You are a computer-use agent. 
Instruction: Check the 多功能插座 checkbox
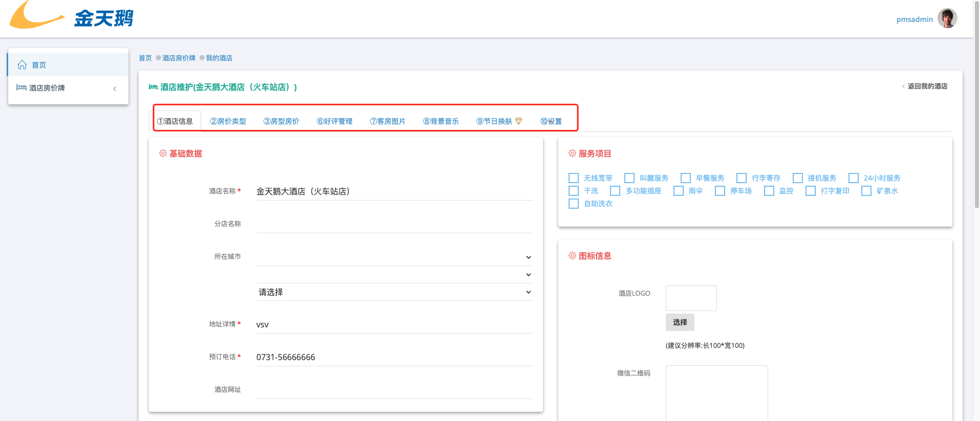616,191
